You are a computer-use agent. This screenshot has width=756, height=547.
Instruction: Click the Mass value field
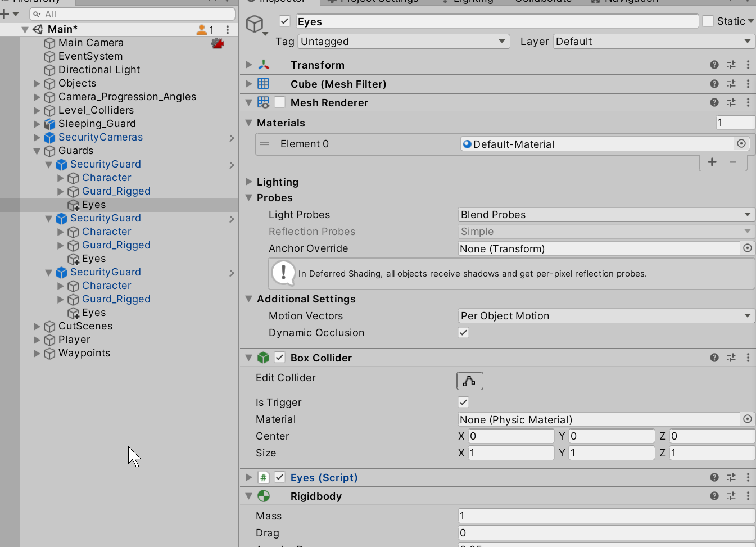pos(606,516)
